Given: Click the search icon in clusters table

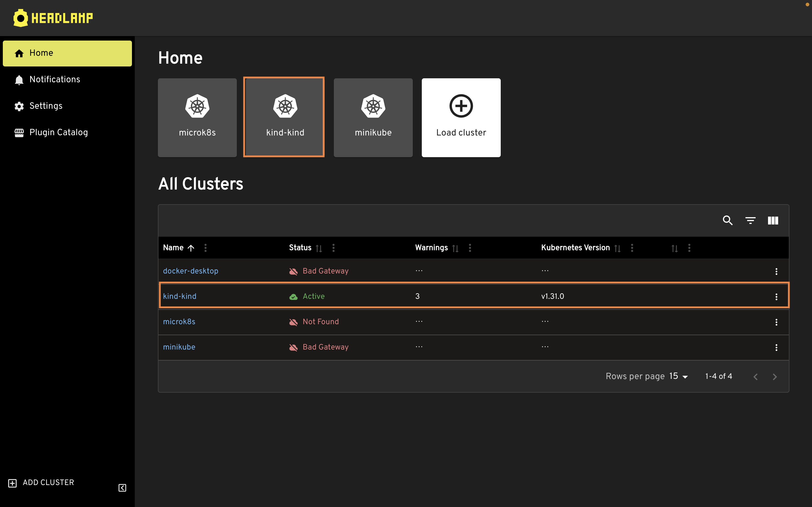Looking at the screenshot, I should pos(727,220).
